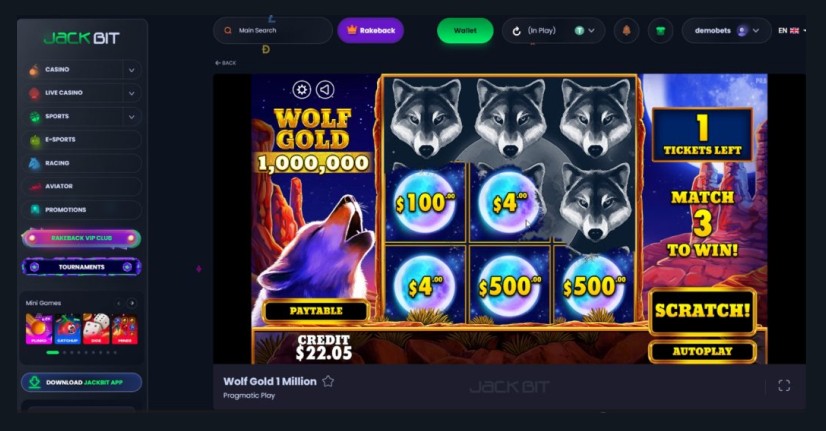Select Aviator in the sidebar
The width and height of the screenshot is (826, 431).
tap(82, 187)
